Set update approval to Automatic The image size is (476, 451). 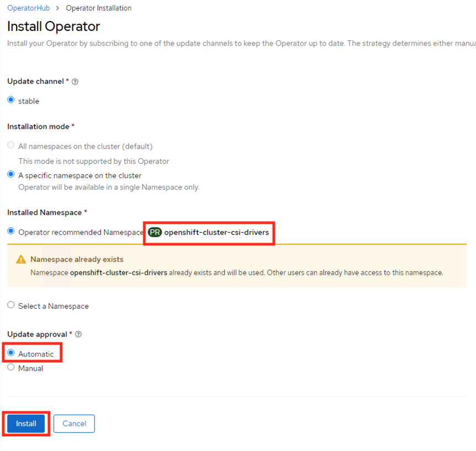(11, 353)
